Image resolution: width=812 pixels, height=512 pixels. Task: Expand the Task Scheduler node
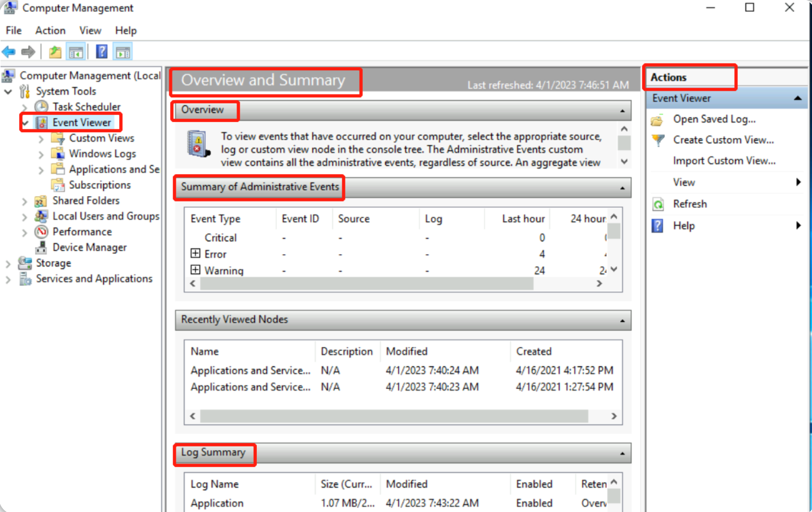pyautogui.click(x=25, y=107)
